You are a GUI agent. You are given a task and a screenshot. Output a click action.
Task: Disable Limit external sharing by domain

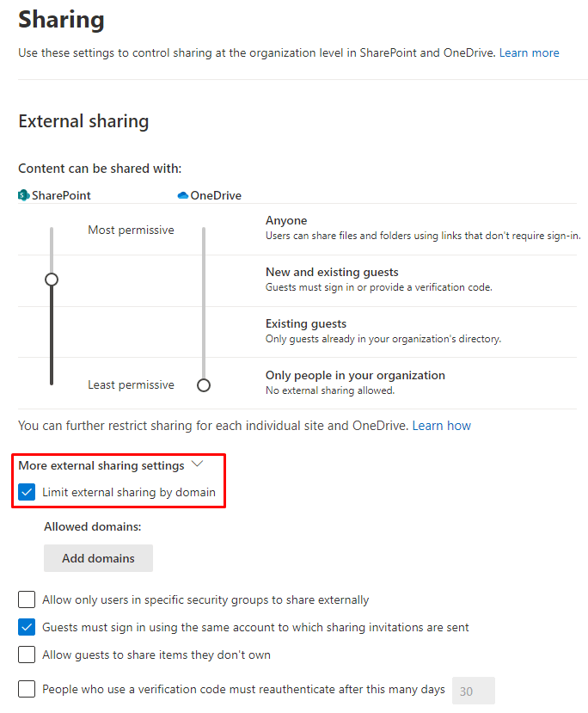click(26, 492)
